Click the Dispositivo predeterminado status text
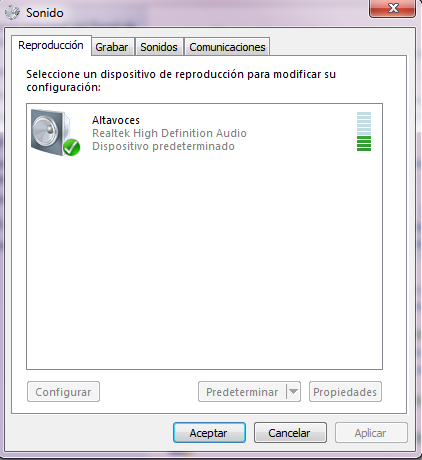This screenshot has height=460, width=422. tap(163, 146)
